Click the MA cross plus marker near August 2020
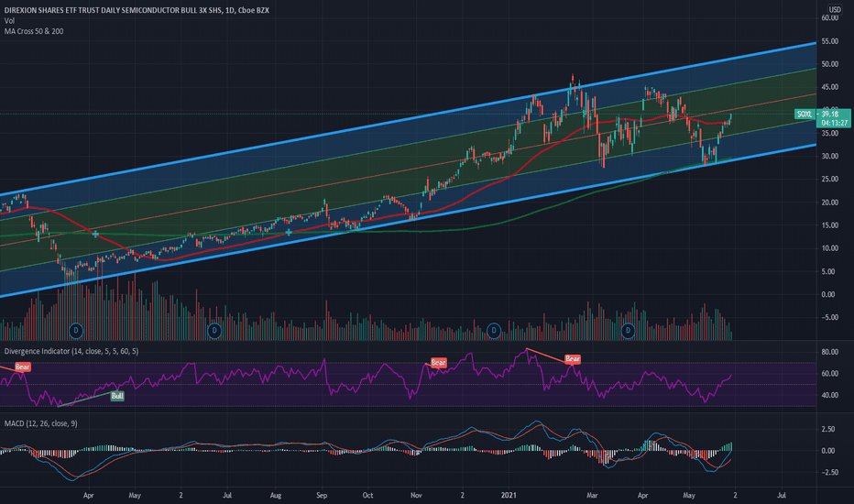This screenshot has width=854, height=504. coord(289,232)
